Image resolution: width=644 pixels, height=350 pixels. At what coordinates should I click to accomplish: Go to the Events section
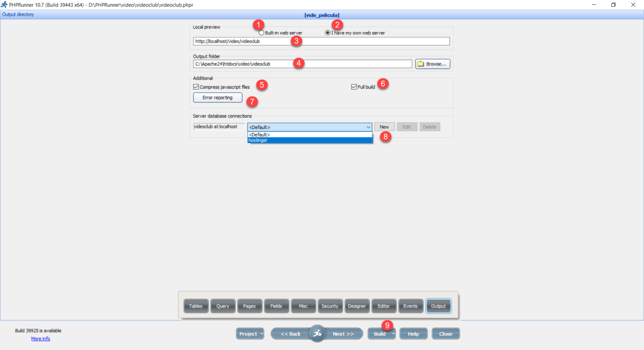point(410,306)
